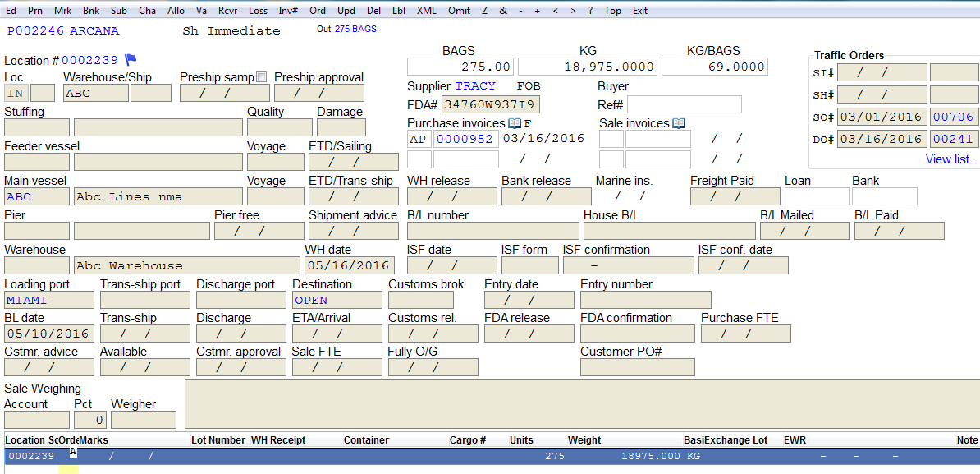
Task: Click the blue flag icon beside Location #
Action: [130, 59]
